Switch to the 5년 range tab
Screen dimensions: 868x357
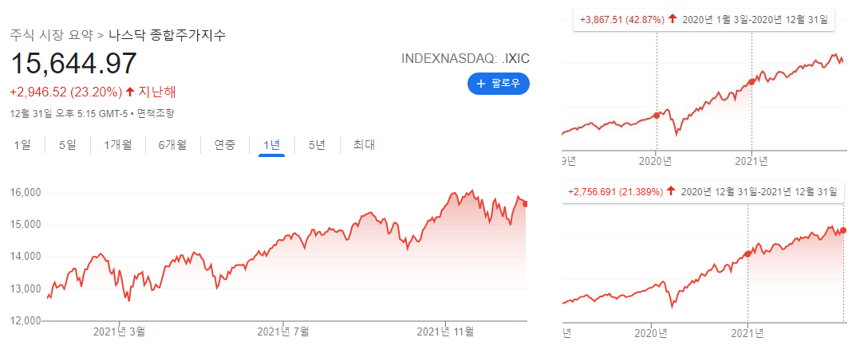click(x=318, y=145)
